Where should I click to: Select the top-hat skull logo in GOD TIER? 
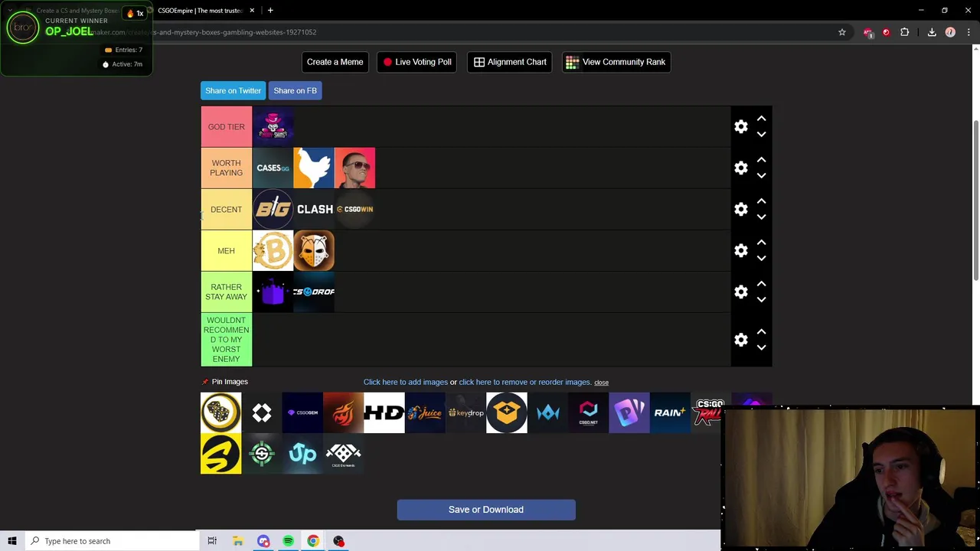(x=273, y=126)
